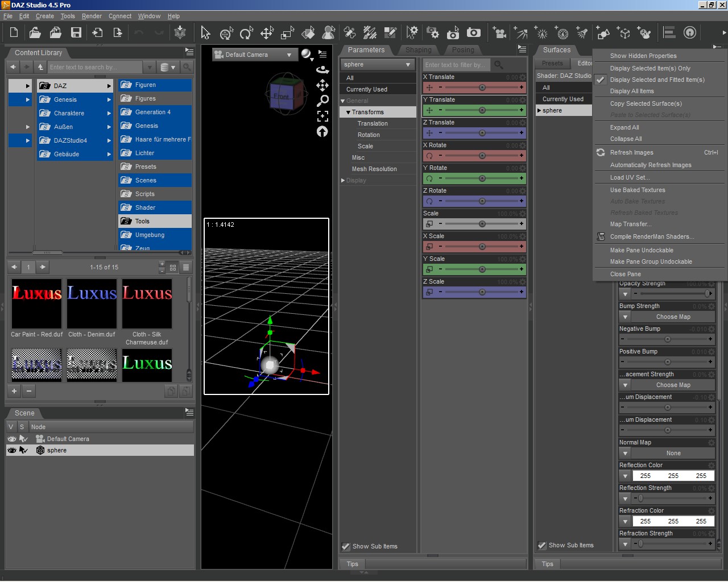Image resolution: width=728 pixels, height=582 pixels.
Task: Switch to the Shaping tab
Action: (x=418, y=50)
